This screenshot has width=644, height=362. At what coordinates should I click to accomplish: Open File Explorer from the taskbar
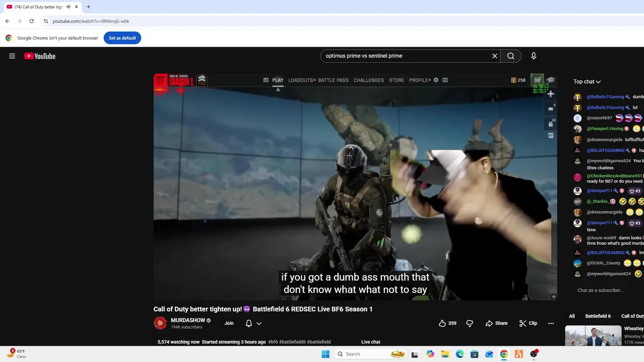click(x=445, y=354)
